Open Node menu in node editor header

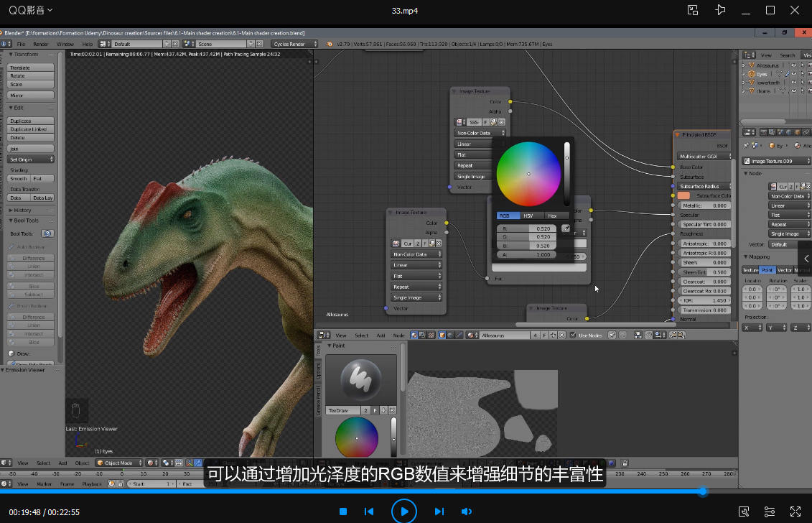point(398,335)
